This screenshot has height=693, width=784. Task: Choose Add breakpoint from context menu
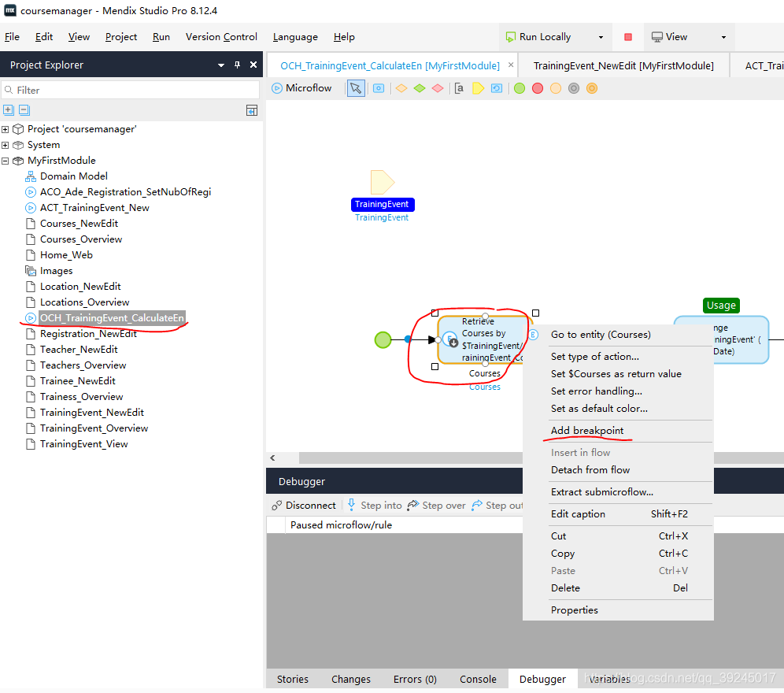point(587,430)
